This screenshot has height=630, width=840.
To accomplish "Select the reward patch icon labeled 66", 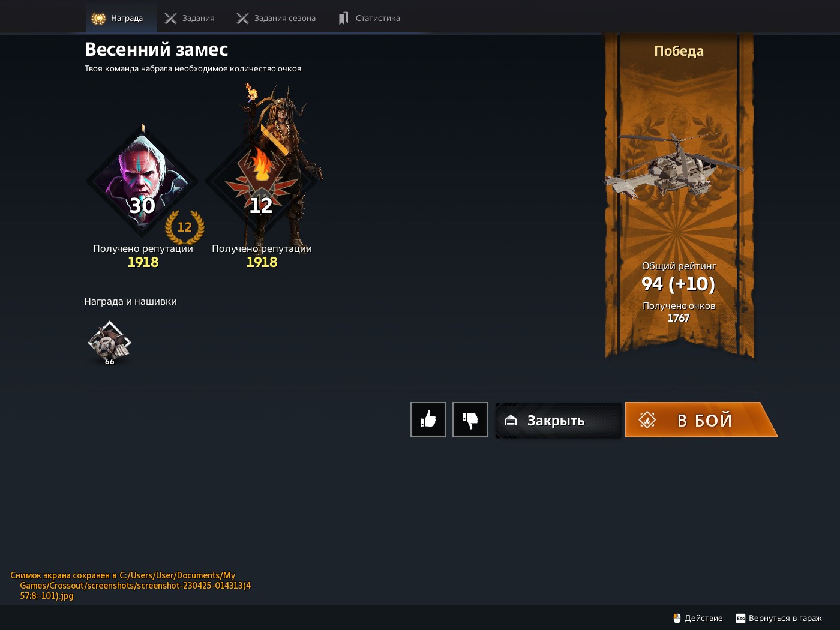I will 109,343.
